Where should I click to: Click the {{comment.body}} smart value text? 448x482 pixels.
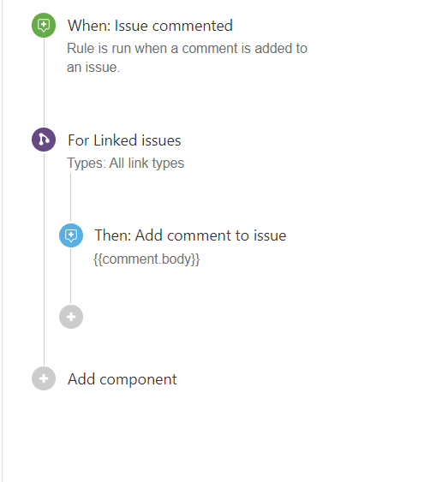[x=146, y=259]
